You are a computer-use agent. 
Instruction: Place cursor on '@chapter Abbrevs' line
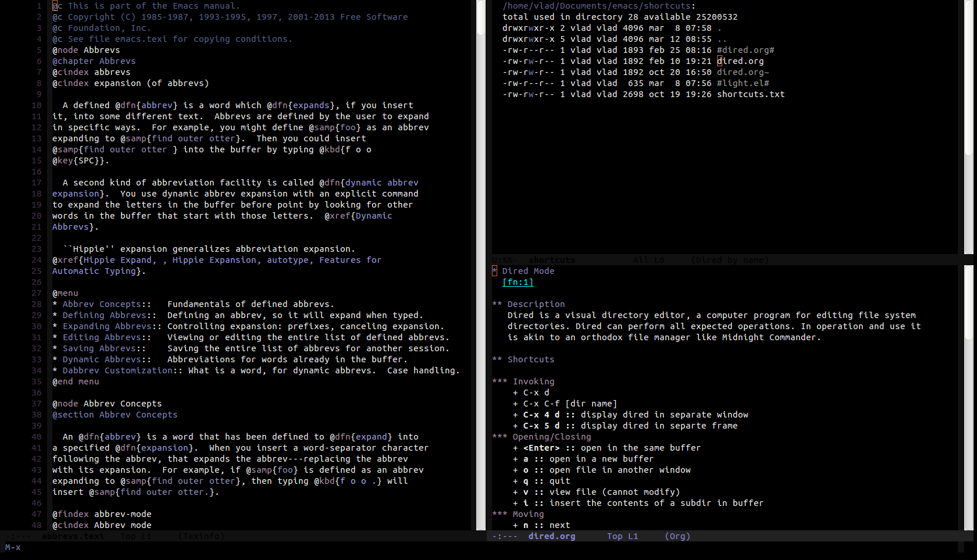coord(94,61)
